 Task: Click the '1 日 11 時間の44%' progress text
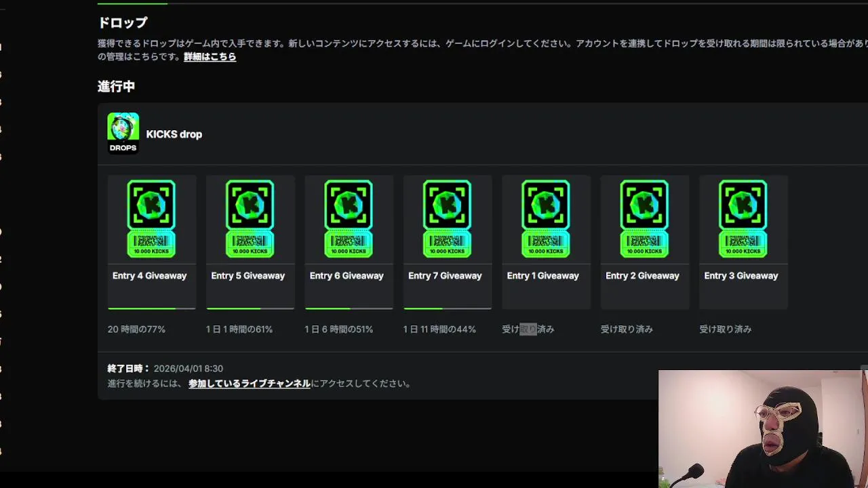click(439, 329)
